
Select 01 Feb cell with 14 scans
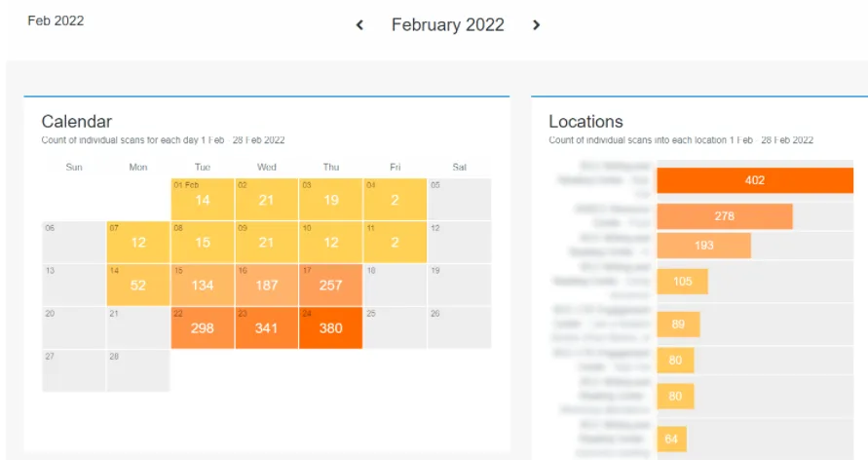pos(203,199)
